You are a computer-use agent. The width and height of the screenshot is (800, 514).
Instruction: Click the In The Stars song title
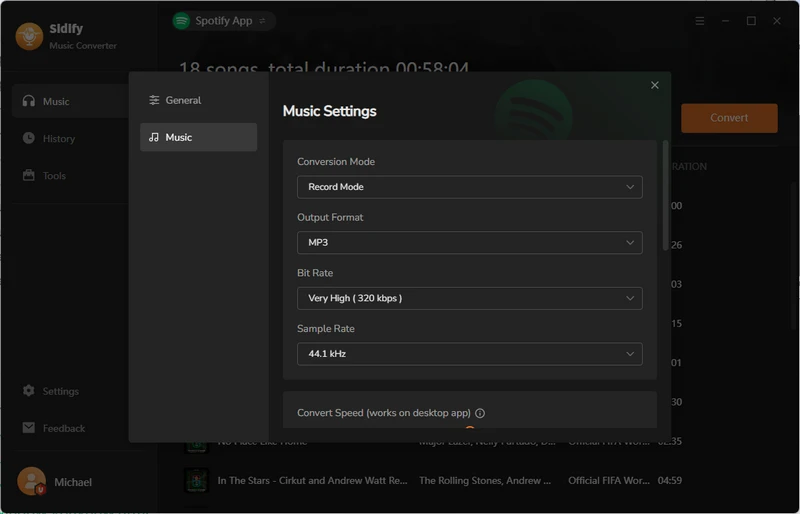[x=312, y=480]
